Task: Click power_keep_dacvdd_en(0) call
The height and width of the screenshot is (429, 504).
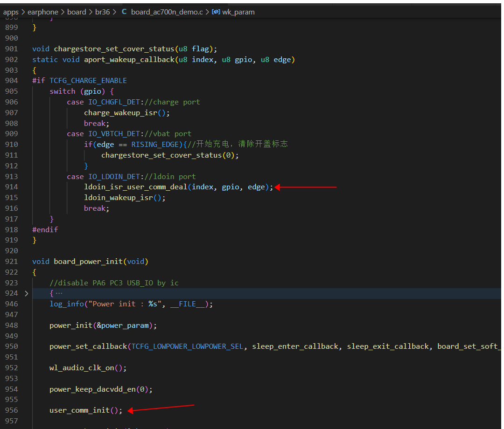Action: (x=101, y=389)
